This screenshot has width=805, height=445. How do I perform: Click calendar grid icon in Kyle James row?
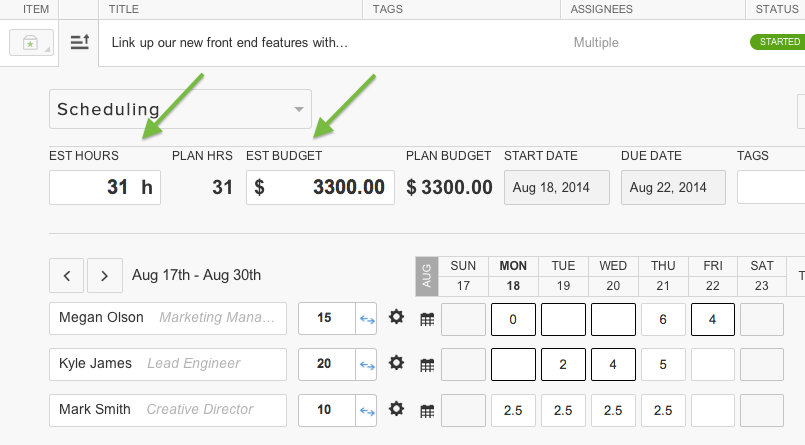tap(427, 364)
